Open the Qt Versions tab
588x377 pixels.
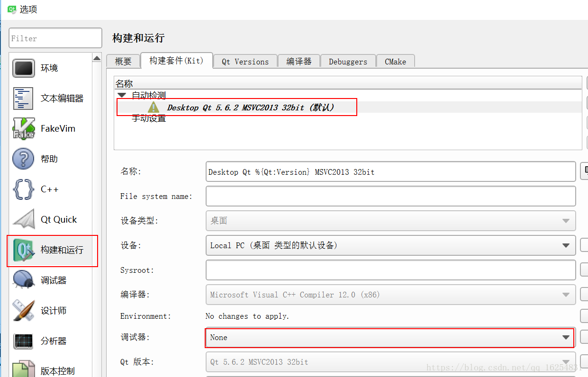(245, 62)
